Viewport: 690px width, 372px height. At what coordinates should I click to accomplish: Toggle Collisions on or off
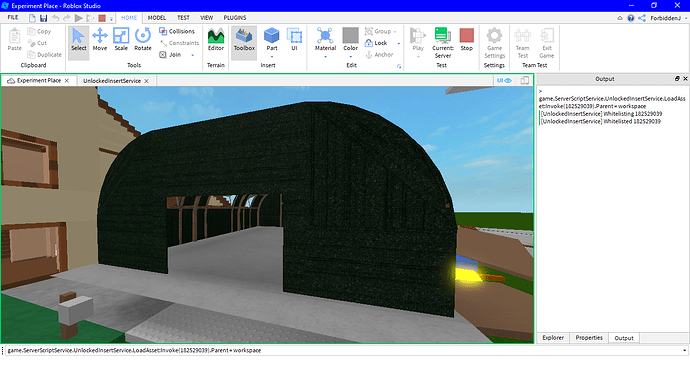tap(177, 31)
